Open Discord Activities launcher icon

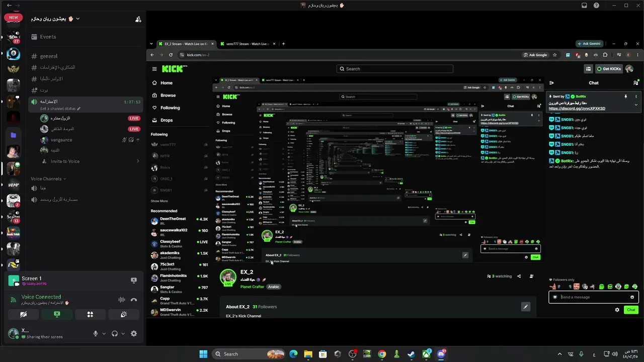90,314
